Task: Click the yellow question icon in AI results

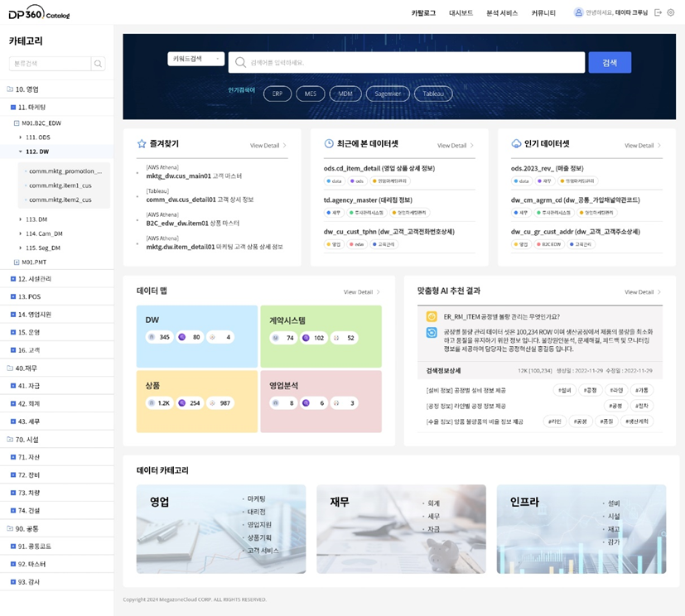Action: click(432, 316)
